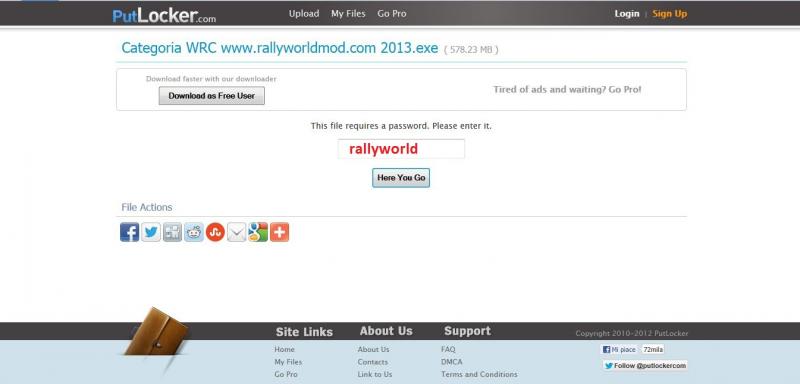Click the Digg share icon
Viewport: 800px width, 384px height.
pos(172,232)
